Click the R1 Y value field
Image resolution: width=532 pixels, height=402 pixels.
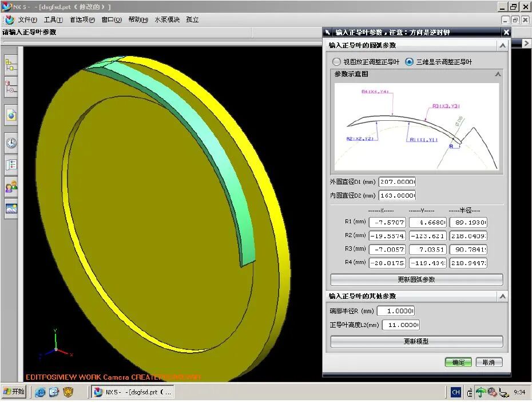tap(428, 222)
